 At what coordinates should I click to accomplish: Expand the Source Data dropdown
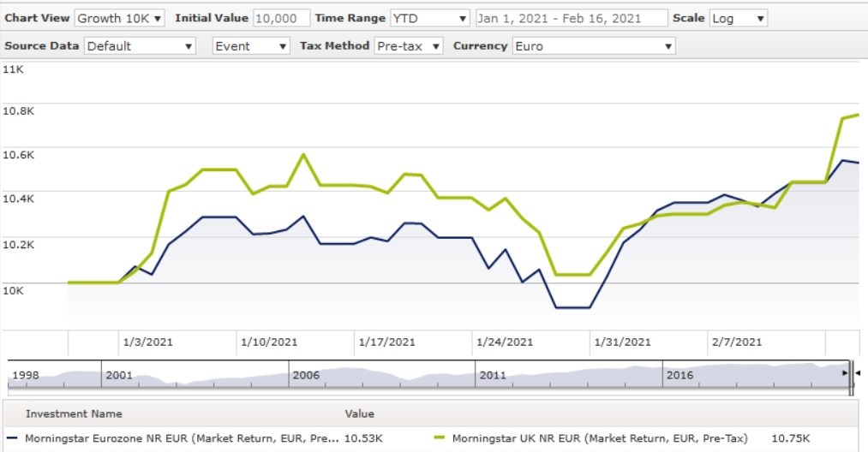[x=140, y=46]
